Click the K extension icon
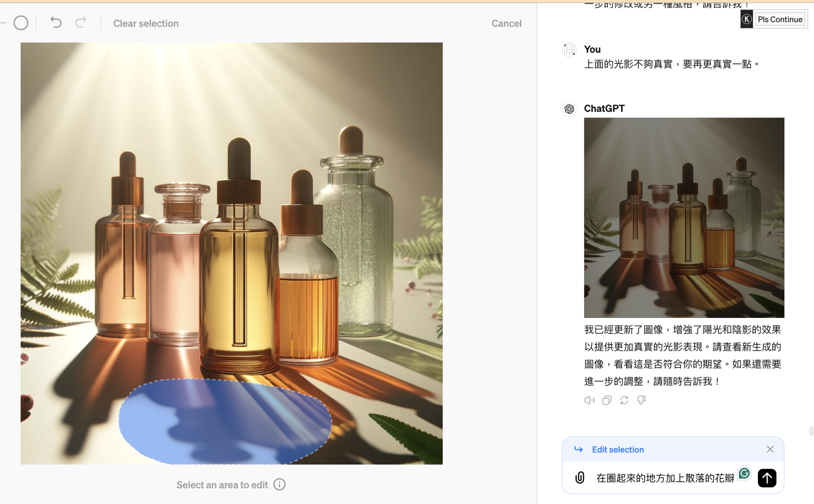The height and width of the screenshot is (504, 814). pos(746,19)
